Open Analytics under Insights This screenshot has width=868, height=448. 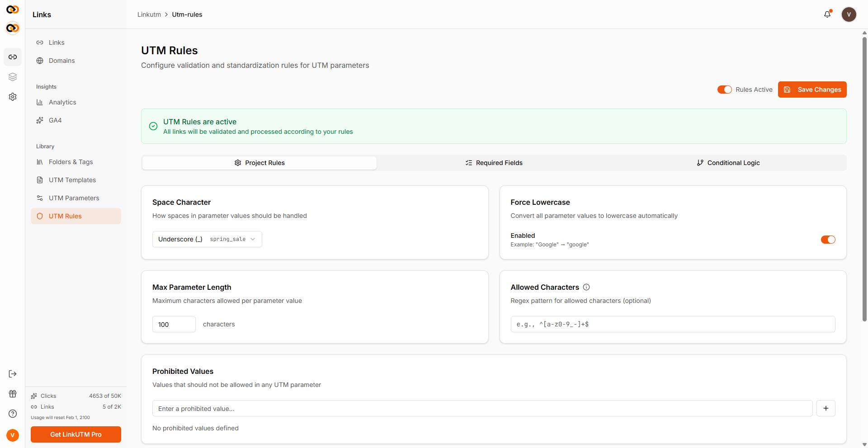(x=76, y=102)
